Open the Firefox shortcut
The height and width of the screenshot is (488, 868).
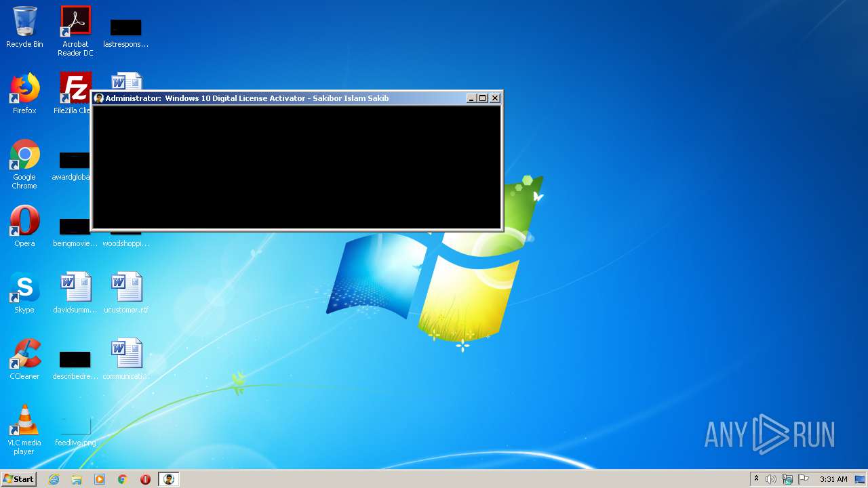coord(24,94)
